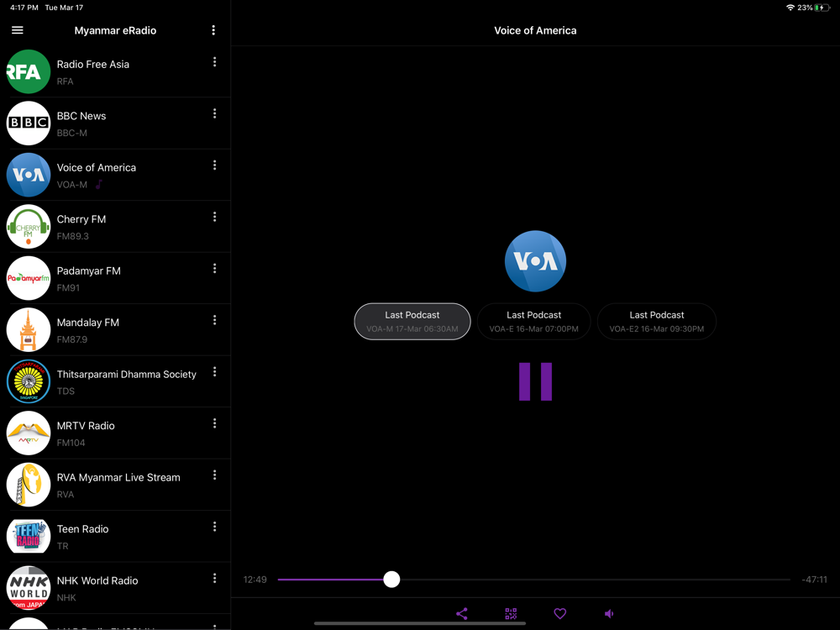This screenshot has width=840, height=630.
Task: Select Last Podcast VOA-M 17-Mar 06:30AM
Action: click(412, 322)
